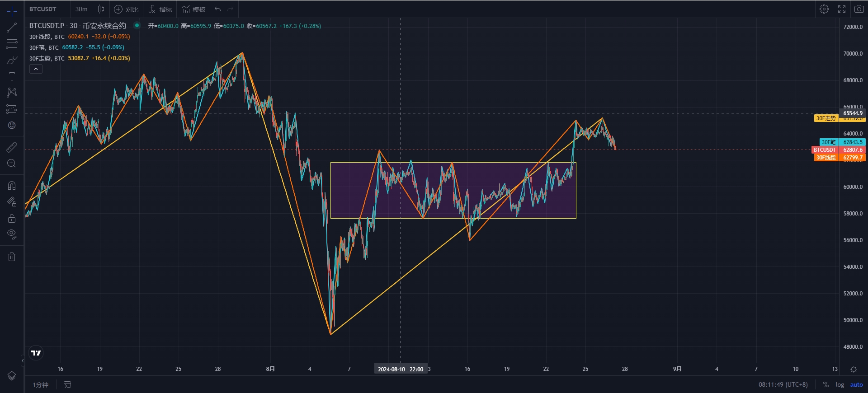Screen dimensions: 868x393
Task: Click the 30F走势 price axis label
Action: point(826,118)
